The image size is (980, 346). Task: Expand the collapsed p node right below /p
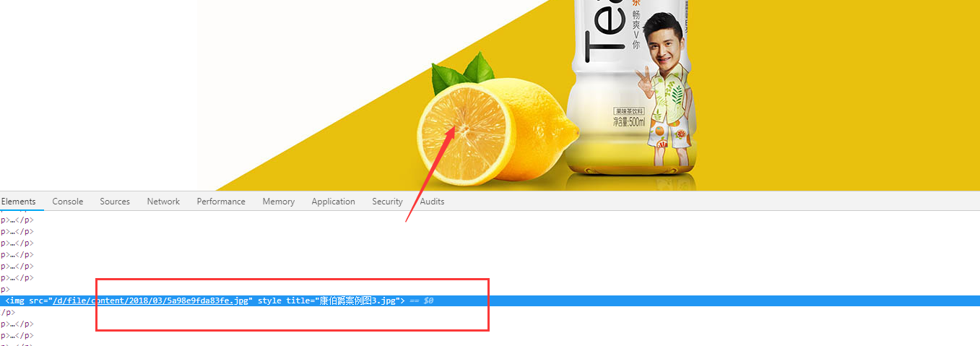[x=16, y=324]
